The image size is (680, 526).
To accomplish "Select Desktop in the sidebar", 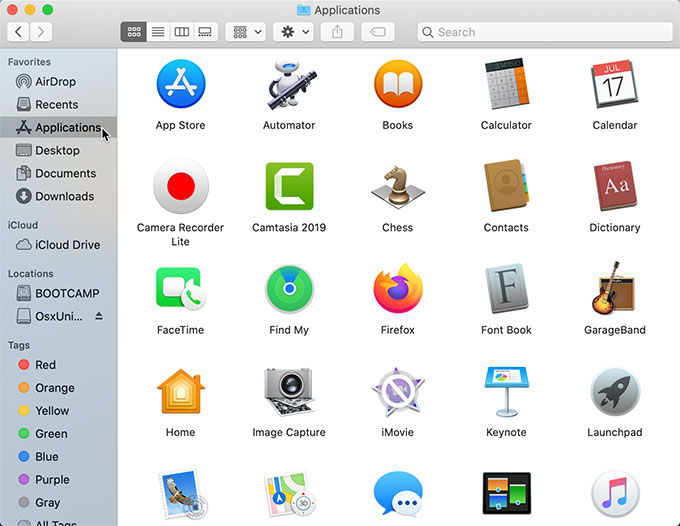I will pyautogui.click(x=59, y=150).
